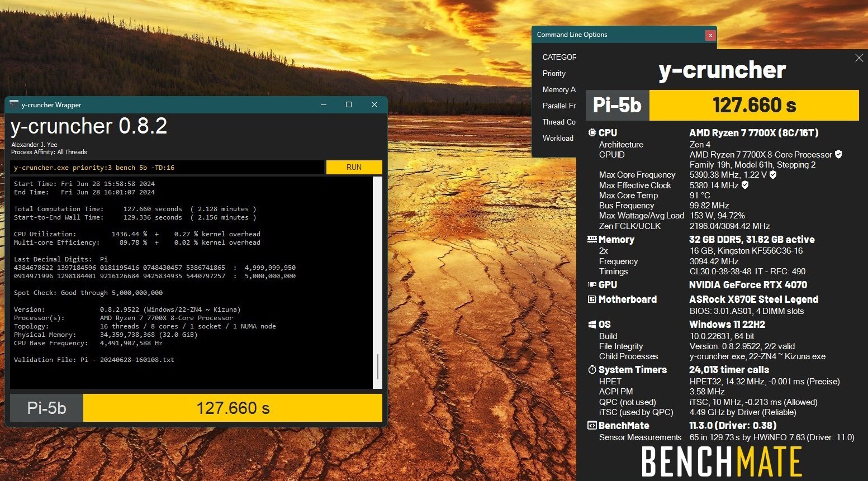868x481 pixels.
Task: Click the 'Total Computation Time' console line
Action: coord(135,209)
